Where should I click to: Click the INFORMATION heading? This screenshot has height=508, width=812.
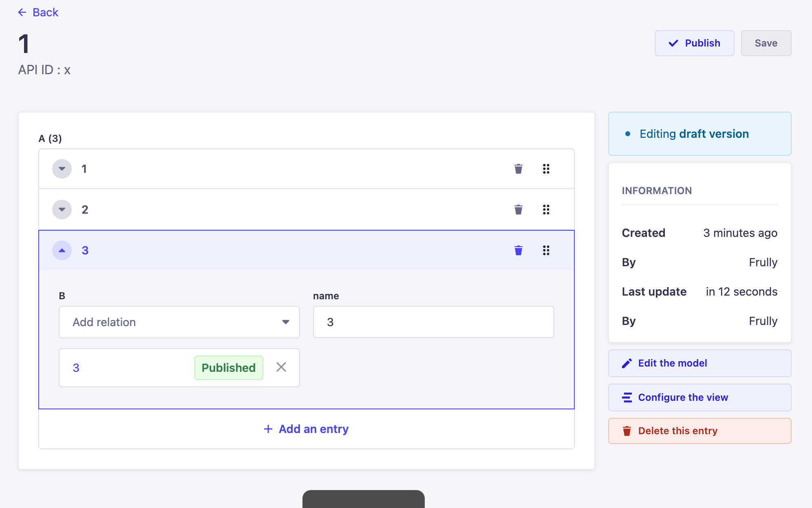(x=657, y=191)
